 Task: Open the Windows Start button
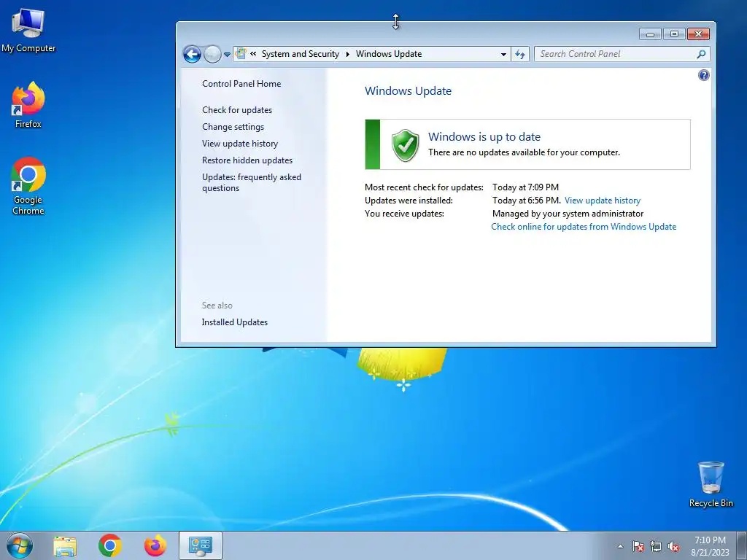click(20, 545)
